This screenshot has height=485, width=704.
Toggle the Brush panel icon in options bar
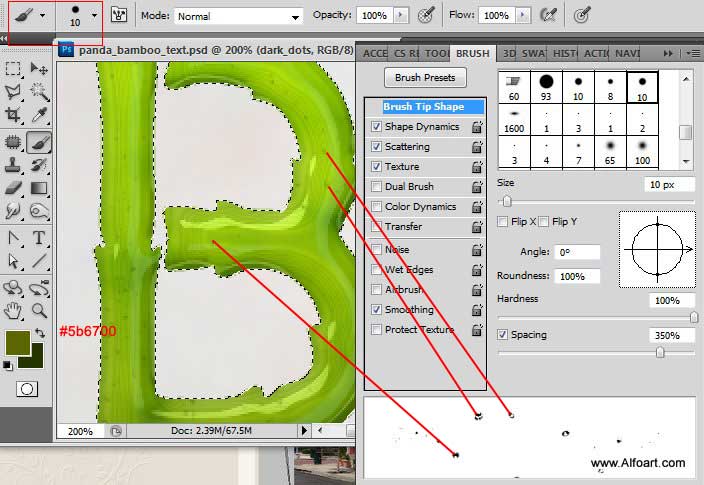pos(119,16)
